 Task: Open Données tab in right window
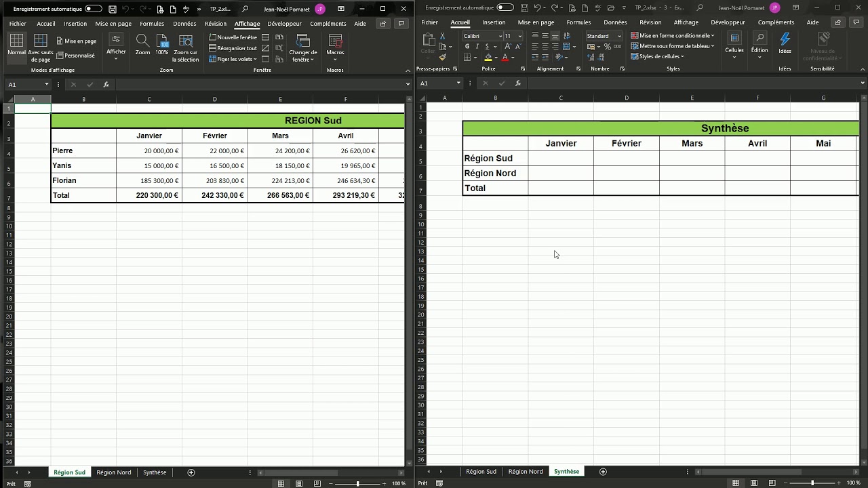tap(615, 22)
